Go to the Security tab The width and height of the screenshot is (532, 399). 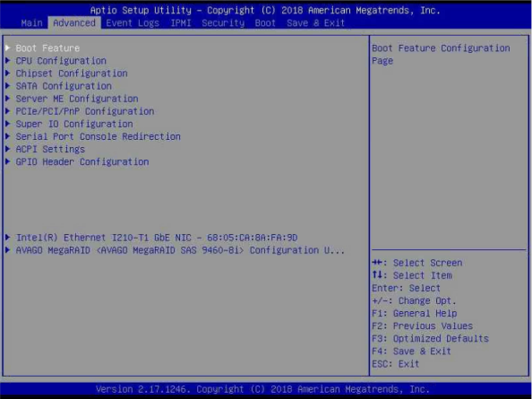click(x=223, y=23)
